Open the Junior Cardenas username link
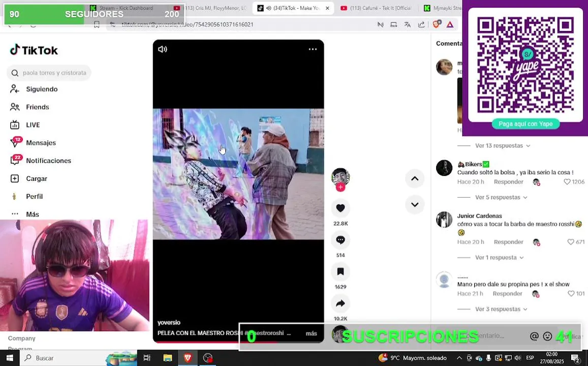Viewport: 588px width, 366px height. pos(479,216)
